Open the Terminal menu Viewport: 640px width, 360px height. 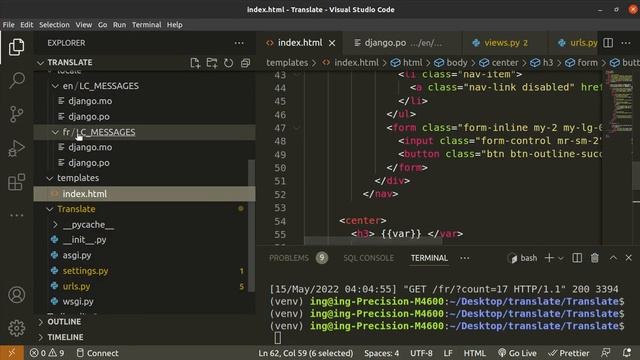click(x=147, y=25)
